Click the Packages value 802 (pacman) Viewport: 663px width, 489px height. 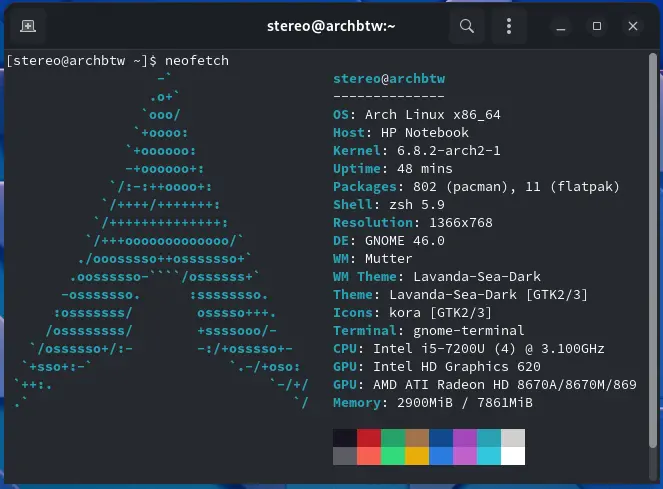(x=461, y=187)
